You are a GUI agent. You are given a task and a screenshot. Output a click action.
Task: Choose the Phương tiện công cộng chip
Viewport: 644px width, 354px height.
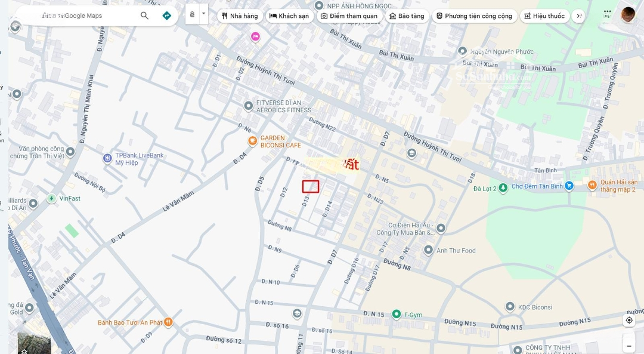473,16
